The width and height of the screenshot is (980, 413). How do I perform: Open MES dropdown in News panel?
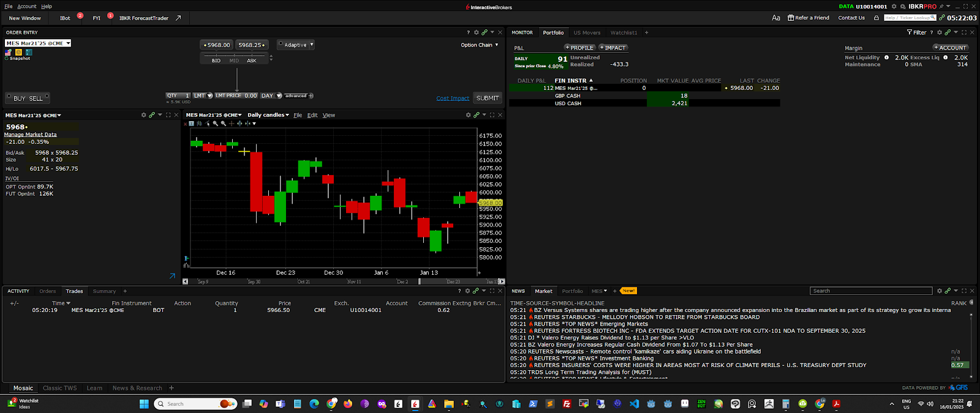coord(599,291)
